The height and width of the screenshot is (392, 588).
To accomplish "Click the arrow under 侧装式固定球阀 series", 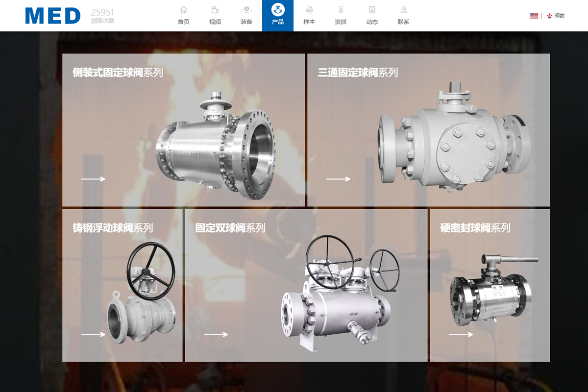I will coord(93,179).
